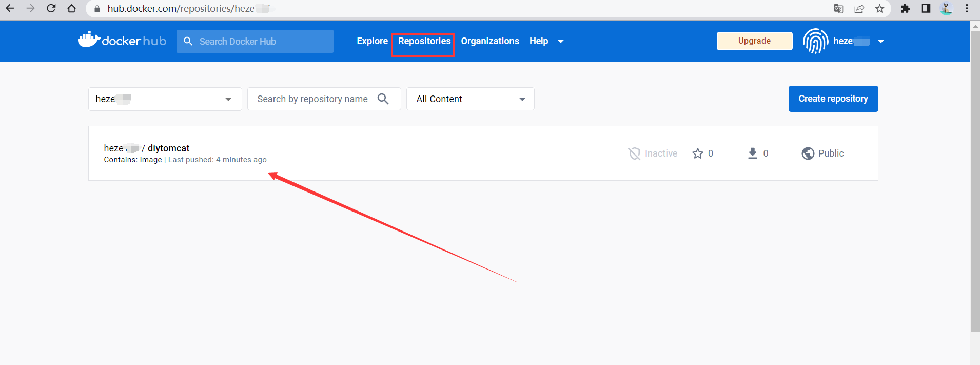The width and height of the screenshot is (980, 365).
Task: Expand the account menu arrow beside username
Action: pyautogui.click(x=881, y=41)
